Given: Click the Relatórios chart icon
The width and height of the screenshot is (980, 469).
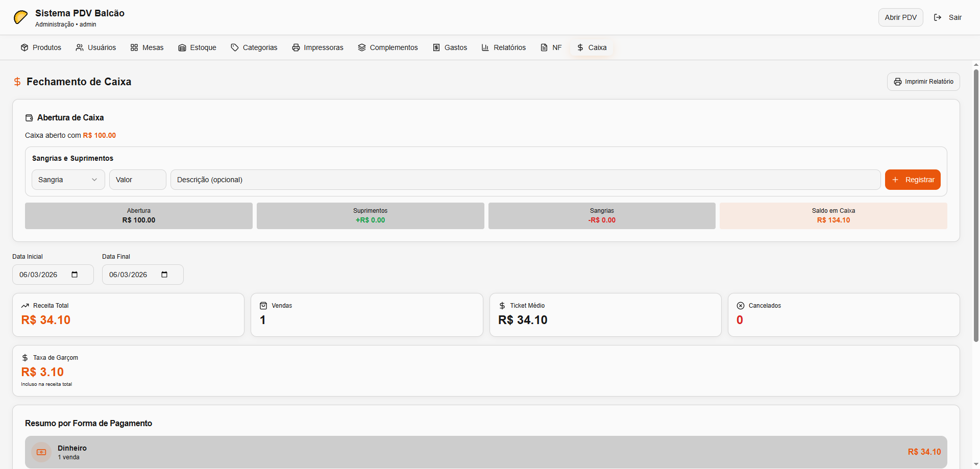Looking at the screenshot, I should point(485,47).
